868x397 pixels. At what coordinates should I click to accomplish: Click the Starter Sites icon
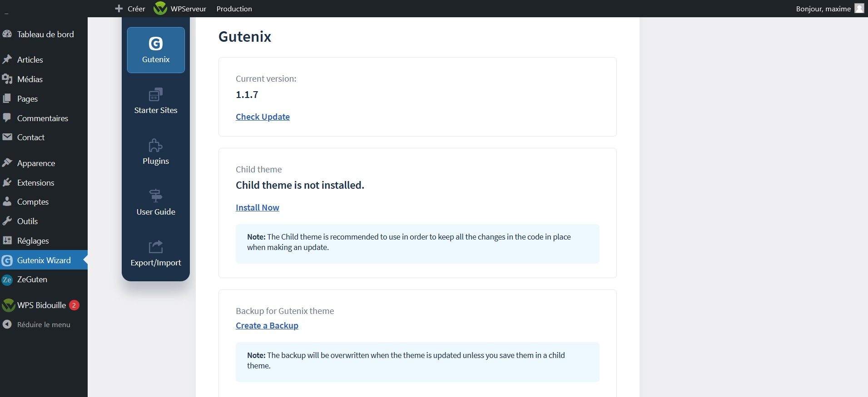pos(156,94)
